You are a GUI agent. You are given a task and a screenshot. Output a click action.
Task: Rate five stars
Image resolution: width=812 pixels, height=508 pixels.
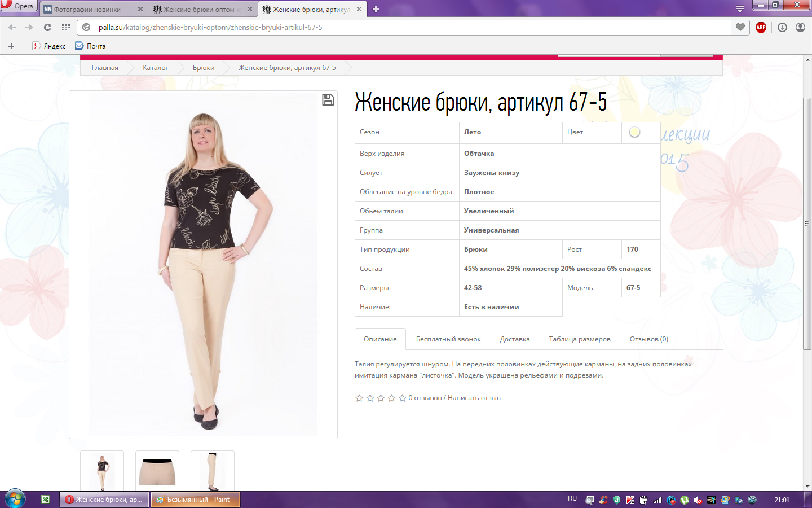402,398
